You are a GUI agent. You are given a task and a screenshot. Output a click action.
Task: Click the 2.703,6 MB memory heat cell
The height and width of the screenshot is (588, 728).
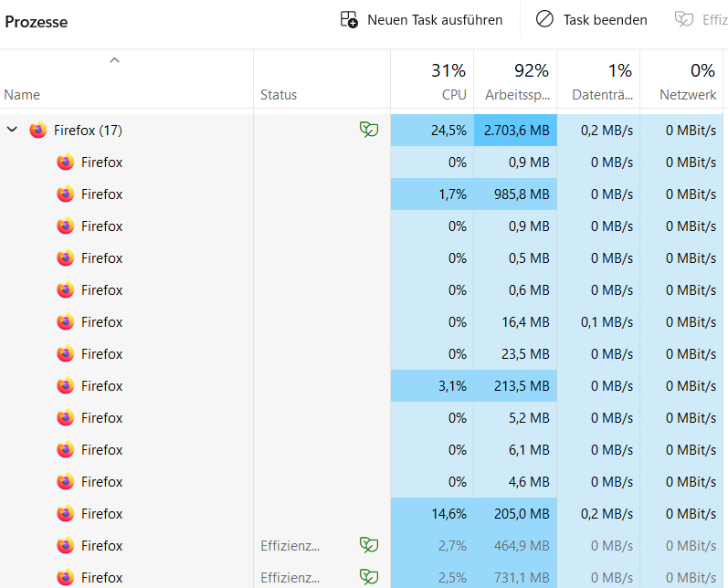click(x=515, y=130)
